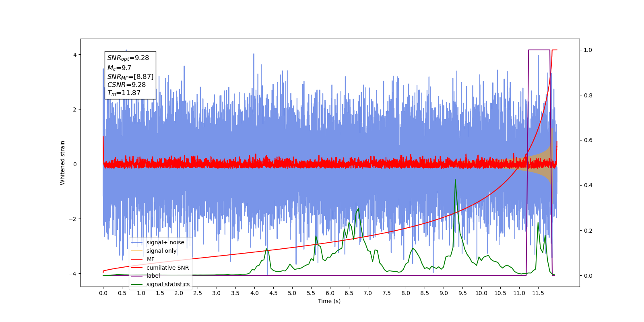Image resolution: width=644 pixels, height=322 pixels.
Task: Click the 2 tick on the strain axis
Action: click(75, 109)
